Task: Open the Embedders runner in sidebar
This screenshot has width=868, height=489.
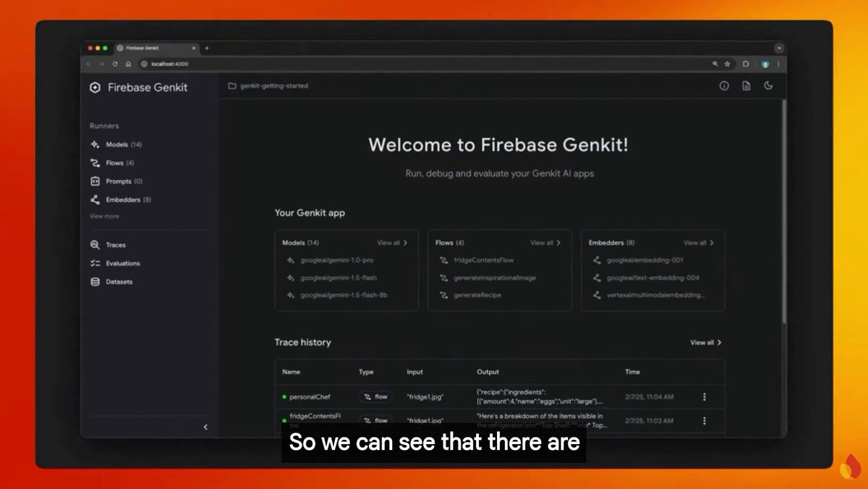Action: (120, 200)
